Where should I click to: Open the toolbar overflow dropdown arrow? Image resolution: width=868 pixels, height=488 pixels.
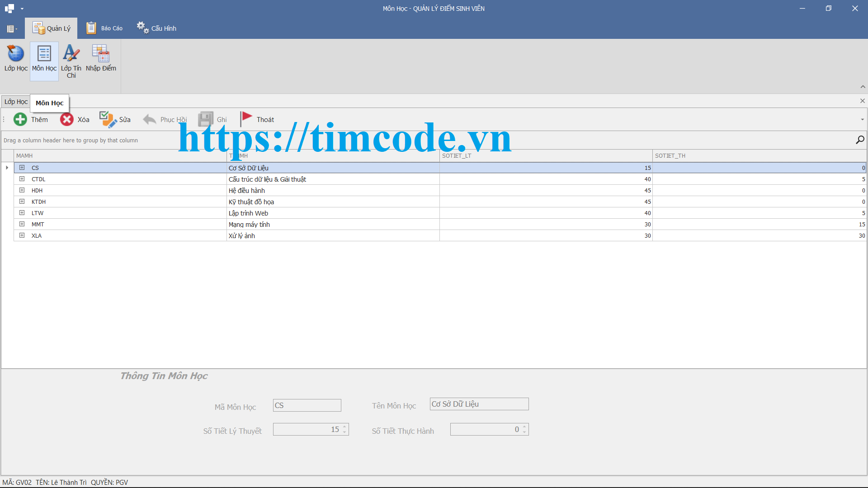coord(863,120)
